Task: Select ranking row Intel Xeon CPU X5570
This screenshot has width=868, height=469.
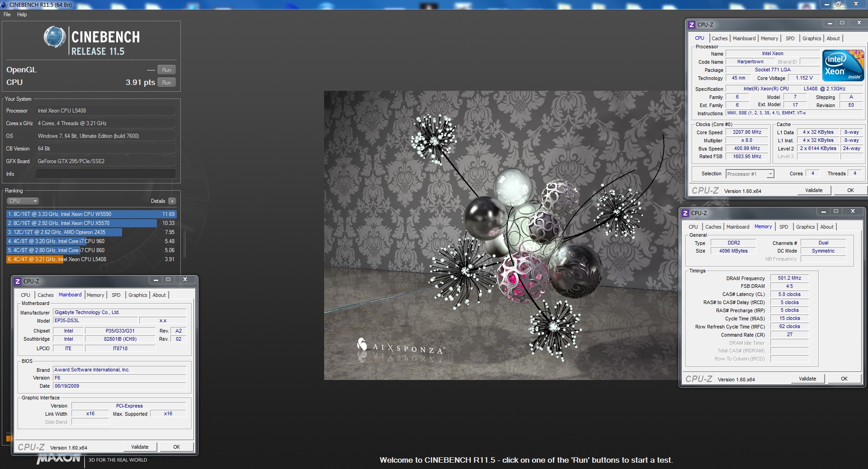Action: pos(91,223)
